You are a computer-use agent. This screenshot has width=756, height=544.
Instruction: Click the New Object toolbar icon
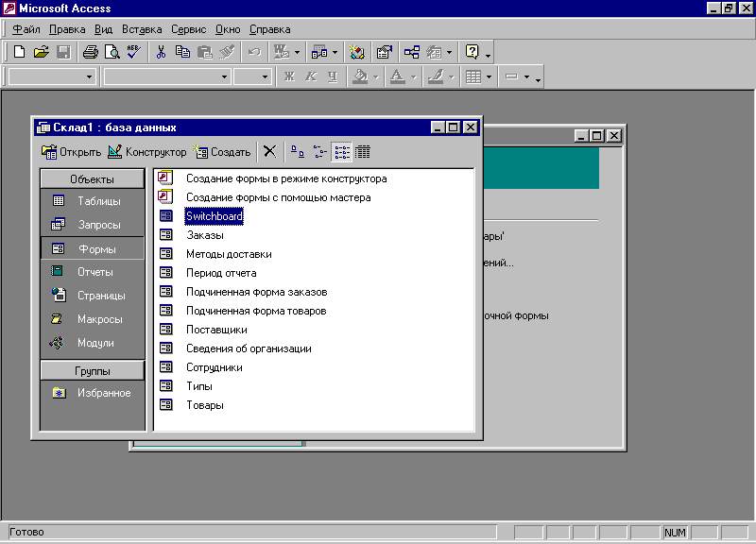(x=434, y=52)
